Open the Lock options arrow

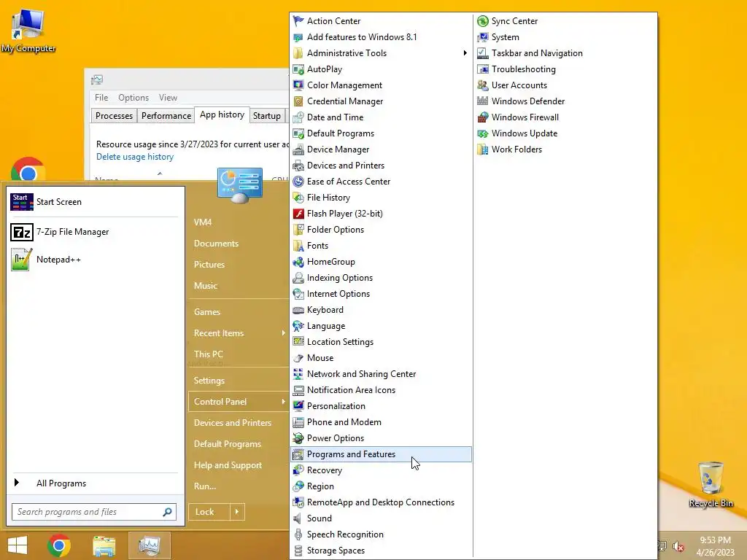point(237,512)
